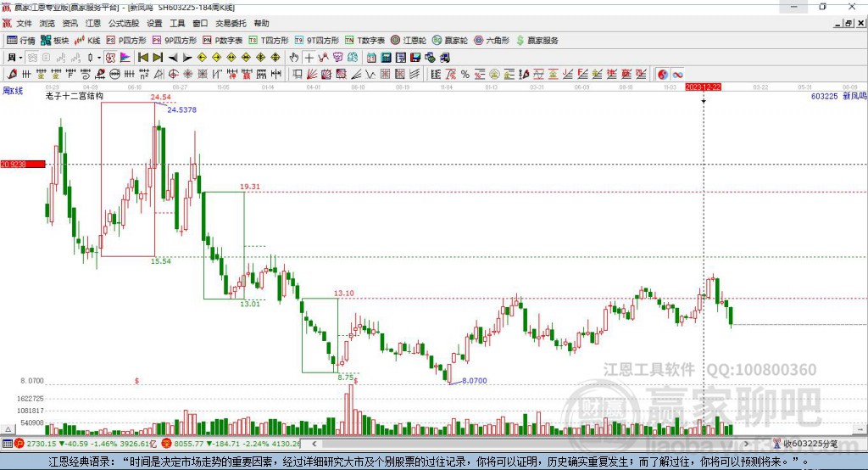This screenshot has height=470, width=868.
Task: Step chart right with black arrow
Action: coord(187,58)
